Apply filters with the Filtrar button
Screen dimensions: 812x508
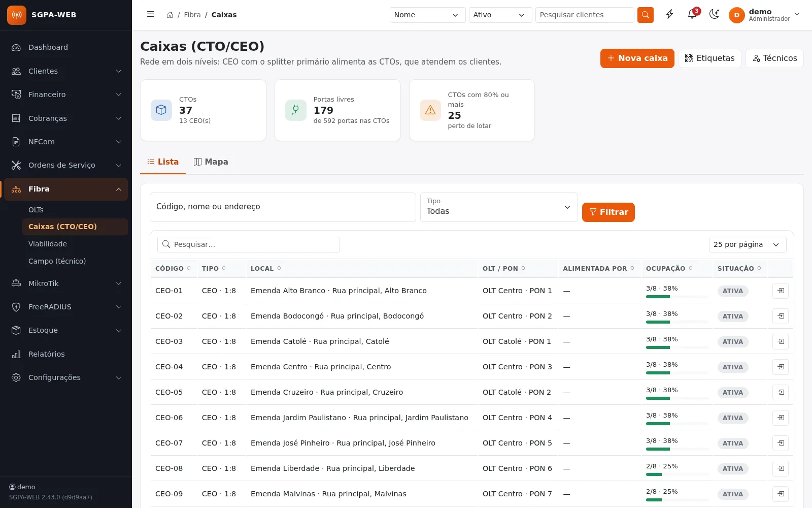[x=608, y=212]
